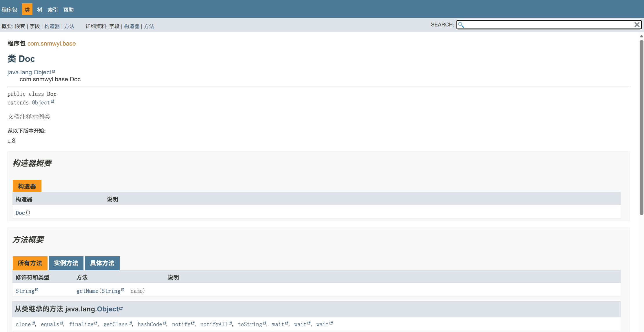The image size is (644, 332).
Task: Click the search magnifier icon
Action: pos(461,25)
